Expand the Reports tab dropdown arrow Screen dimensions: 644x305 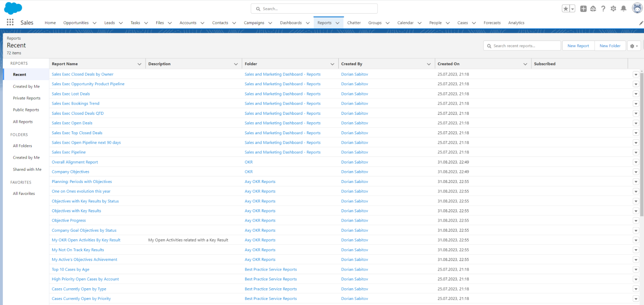coord(337,23)
